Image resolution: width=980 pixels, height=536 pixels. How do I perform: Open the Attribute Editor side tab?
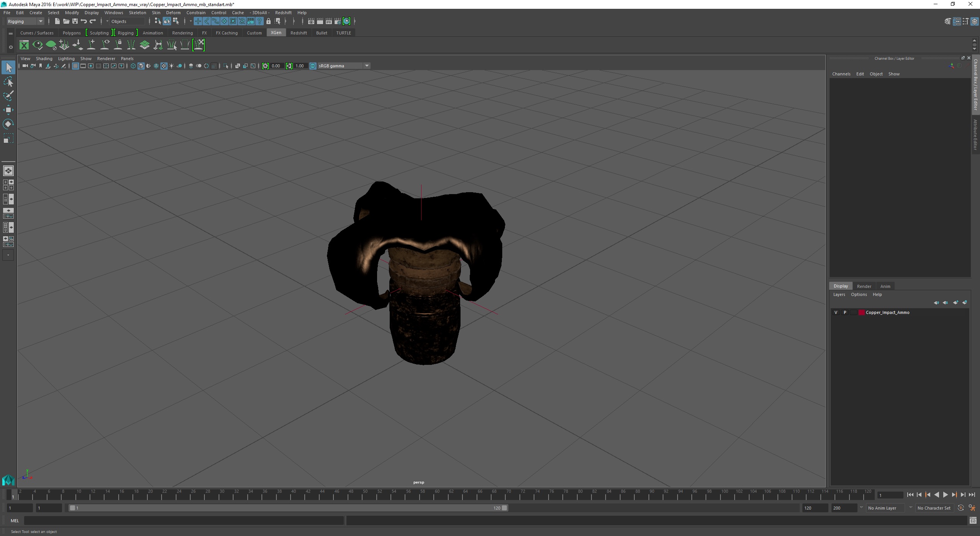tap(976, 134)
